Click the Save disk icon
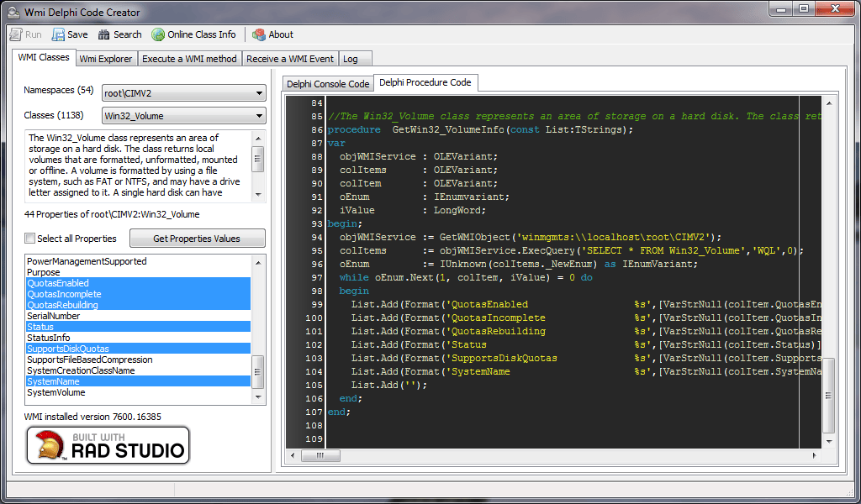The image size is (861, 504). click(58, 34)
